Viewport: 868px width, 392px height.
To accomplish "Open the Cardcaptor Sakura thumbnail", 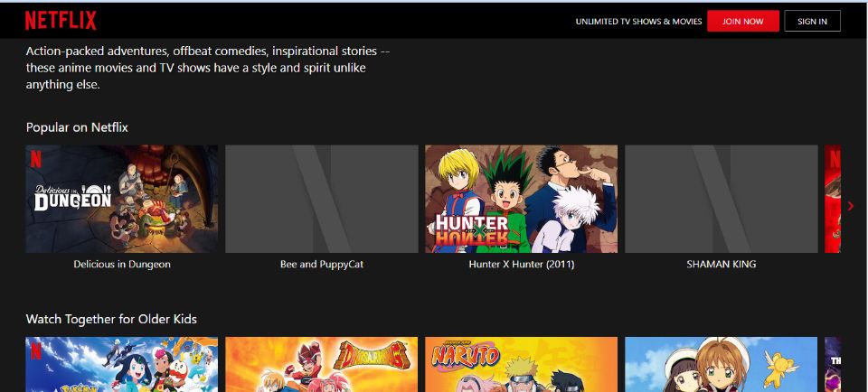I will [722, 364].
